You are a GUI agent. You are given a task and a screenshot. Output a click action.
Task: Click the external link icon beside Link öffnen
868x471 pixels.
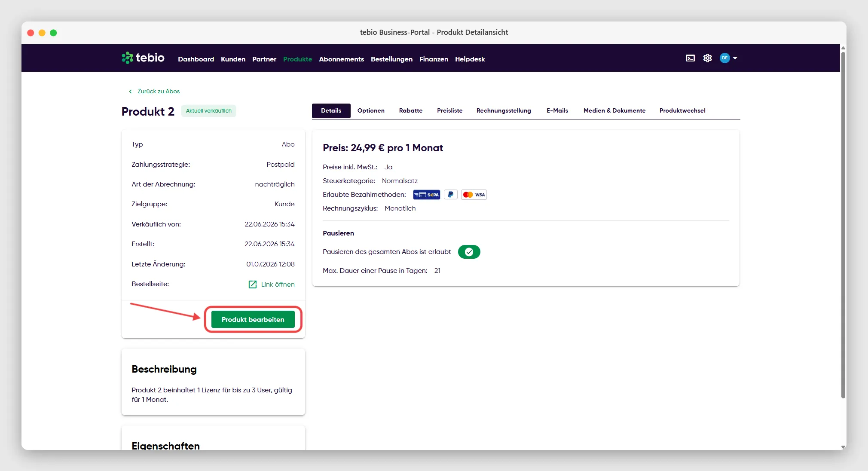pyautogui.click(x=253, y=284)
